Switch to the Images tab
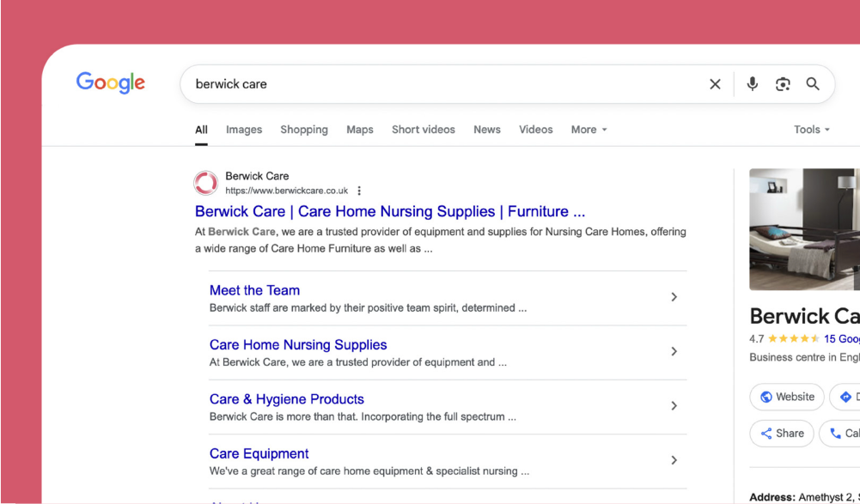This screenshot has height=504, width=860. pos(244,130)
